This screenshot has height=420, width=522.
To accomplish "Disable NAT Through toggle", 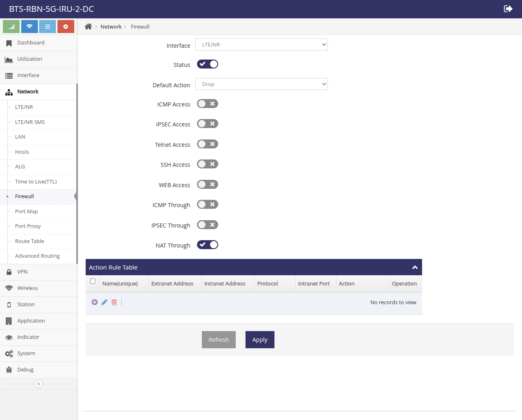I will (x=208, y=245).
